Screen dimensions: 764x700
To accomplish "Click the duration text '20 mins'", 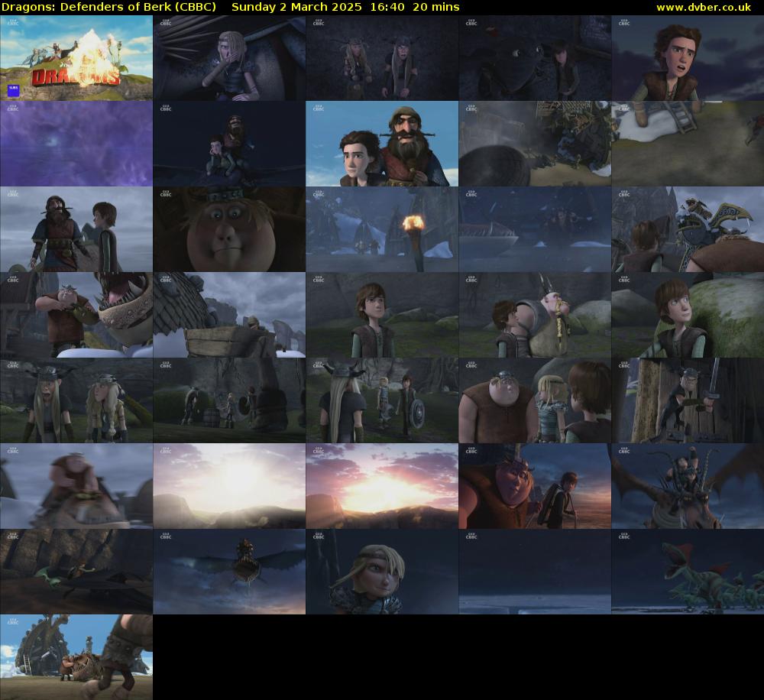I will [436, 8].
